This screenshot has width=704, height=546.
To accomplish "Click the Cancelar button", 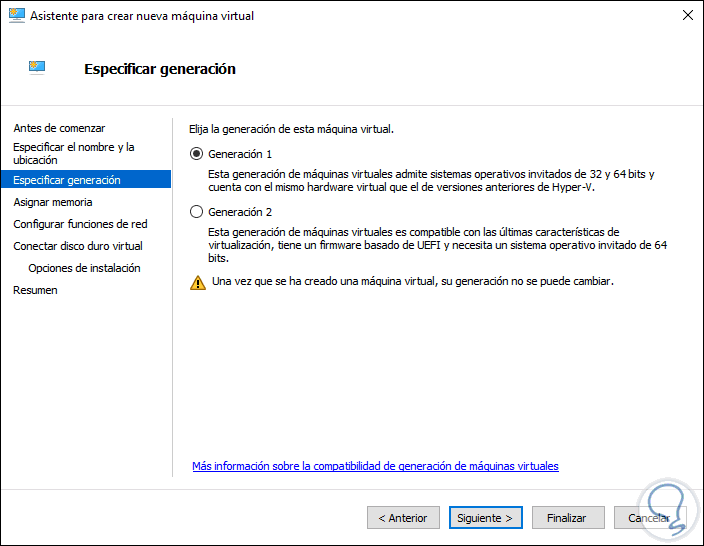I will click(648, 518).
